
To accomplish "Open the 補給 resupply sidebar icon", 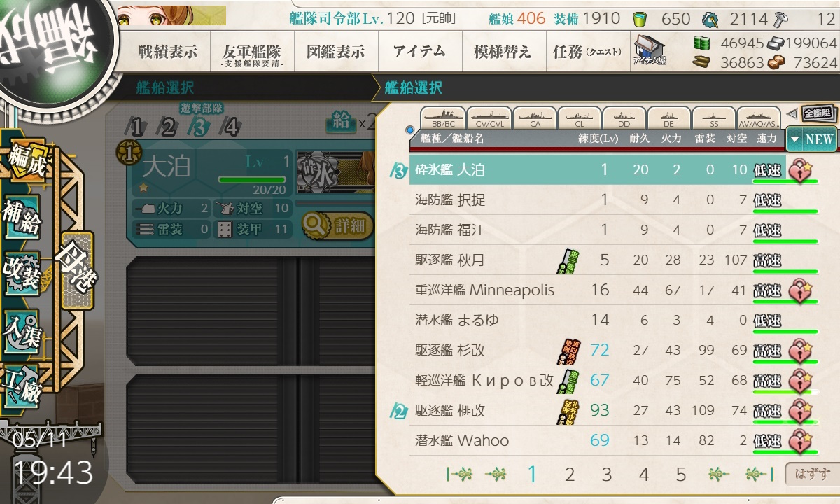I will click(21, 218).
